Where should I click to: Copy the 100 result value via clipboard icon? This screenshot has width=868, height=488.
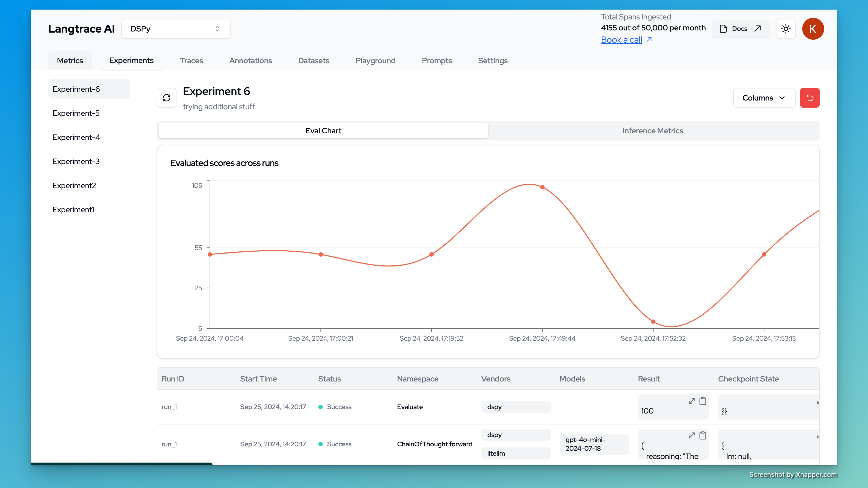pos(703,401)
